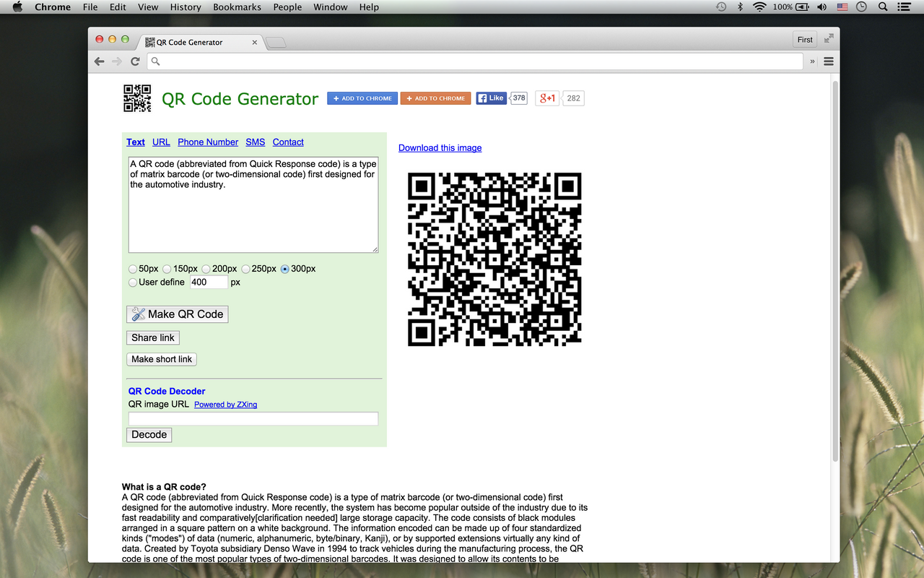This screenshot has height=578, width=924.
Task: Open the Bookmarks menu
Action: tap(237, 7)
